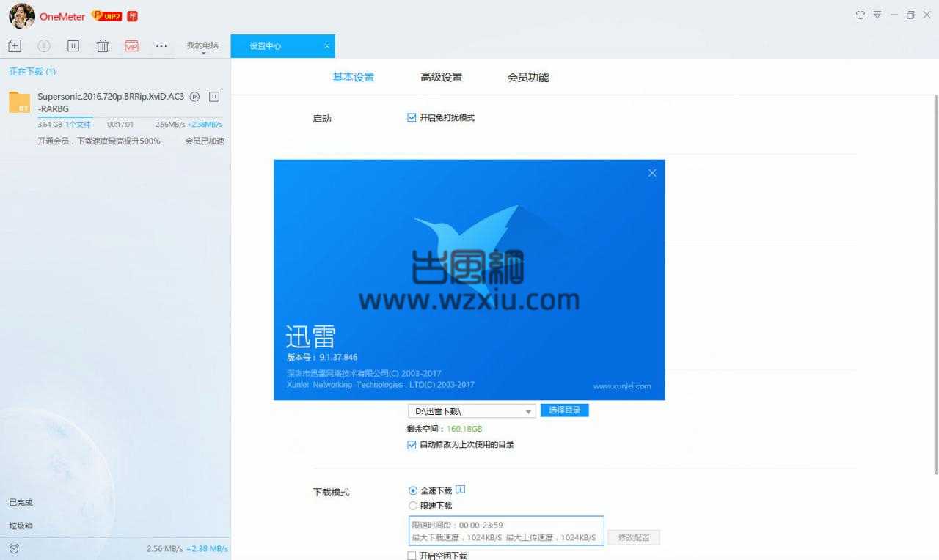Image resolution: width=939 pixels, height=560 pixels.
Task: Close the 设置中心 tab
Action: pyautogui.click(x=327, y=45)
